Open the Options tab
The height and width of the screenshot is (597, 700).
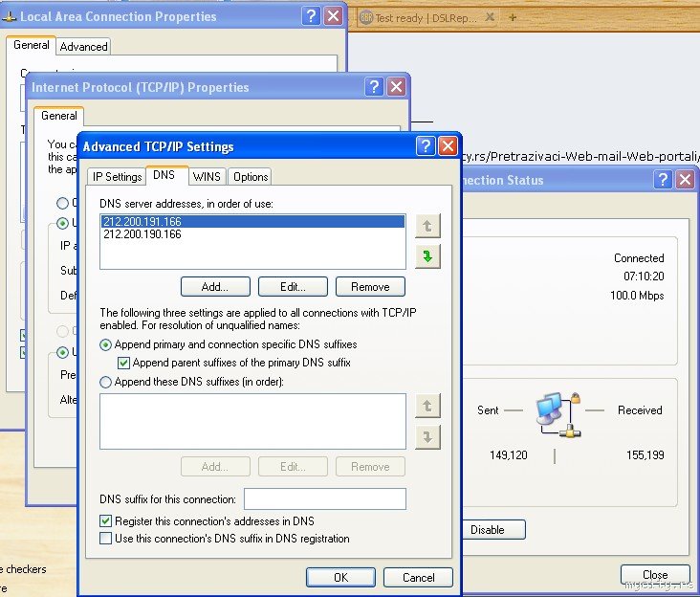[x=251, y=177]
